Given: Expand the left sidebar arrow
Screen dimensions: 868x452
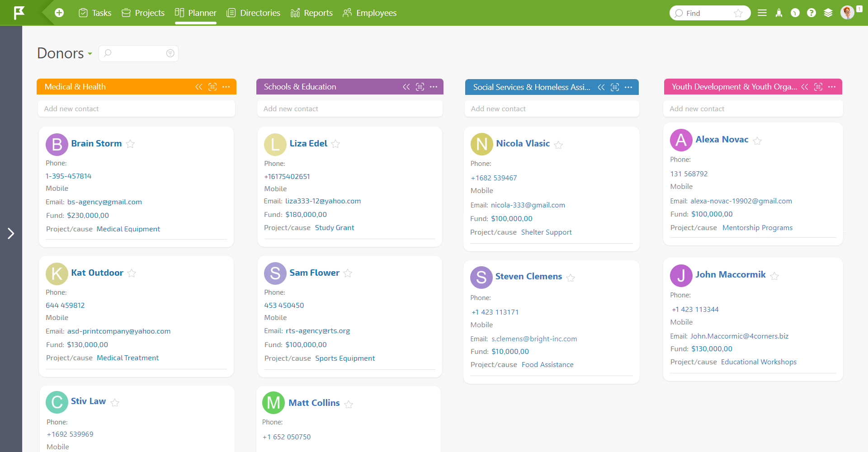Looking at the screenshot, I should pos(11,233).
